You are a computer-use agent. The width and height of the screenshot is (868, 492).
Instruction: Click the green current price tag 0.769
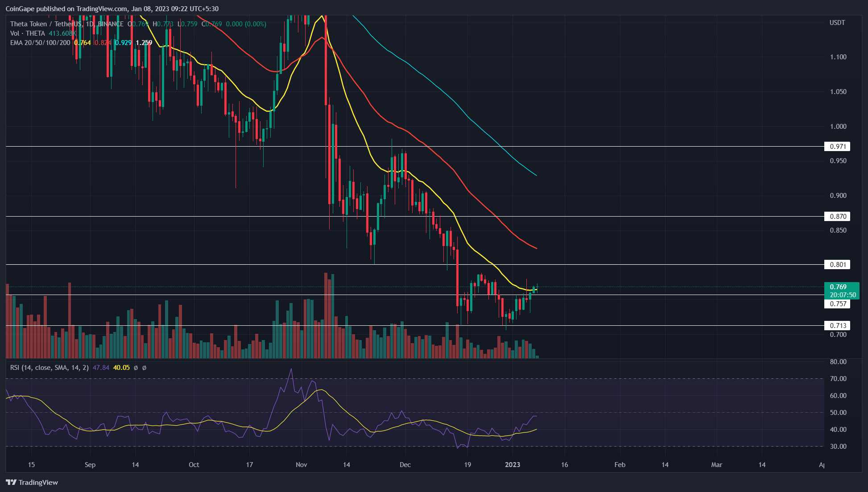click(x=838, y=287)
